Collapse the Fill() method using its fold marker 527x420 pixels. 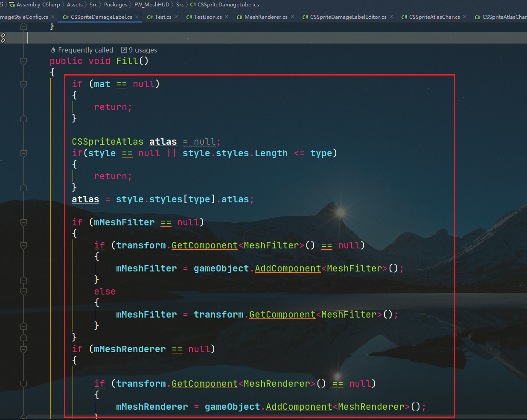24,61
